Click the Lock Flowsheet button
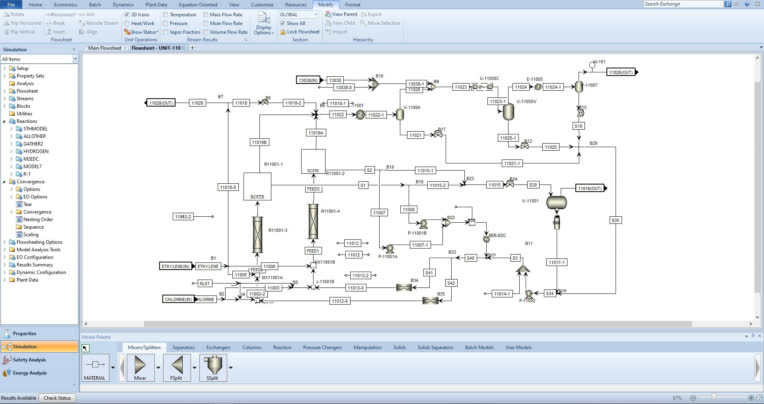Image resolution: width=764 pixels, height=404 pixels. (x=299, y=32)
